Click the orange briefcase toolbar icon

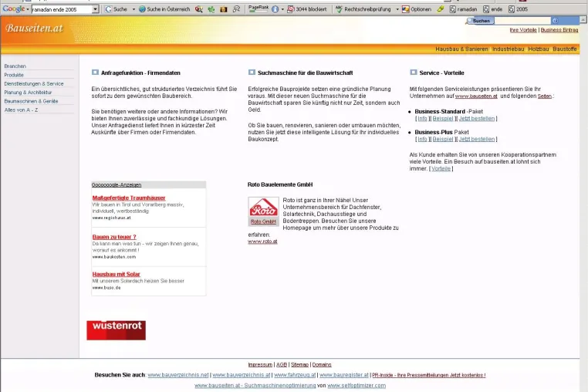[x=224, y=9]
